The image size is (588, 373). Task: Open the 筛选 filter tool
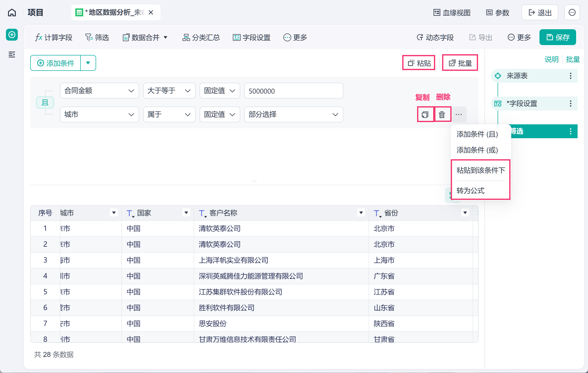97,37
